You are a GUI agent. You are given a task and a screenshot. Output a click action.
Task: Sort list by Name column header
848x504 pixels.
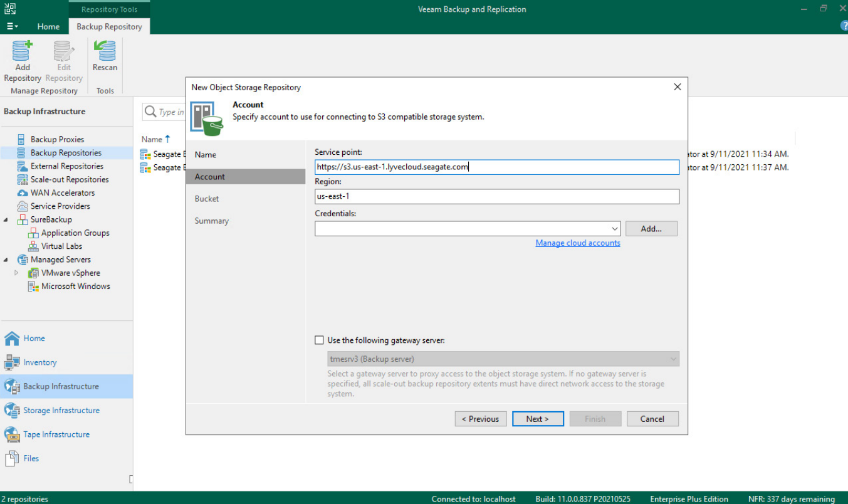[156, 139]
